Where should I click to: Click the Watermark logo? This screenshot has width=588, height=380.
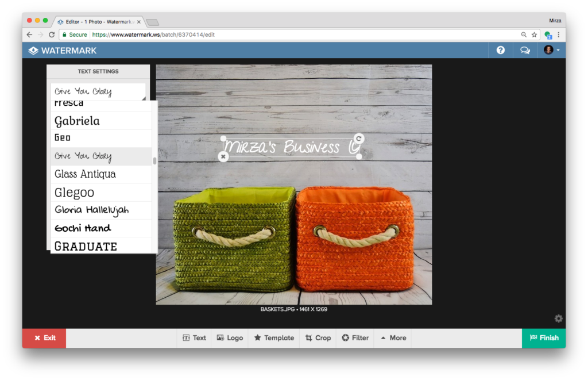tap(63, 51)
